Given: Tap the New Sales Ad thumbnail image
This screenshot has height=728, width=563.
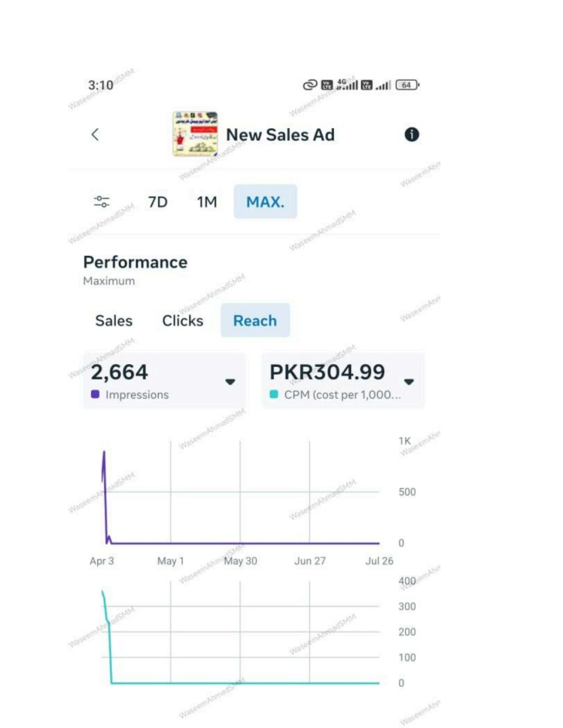Looking at the screenshot, I should point(195,133).
